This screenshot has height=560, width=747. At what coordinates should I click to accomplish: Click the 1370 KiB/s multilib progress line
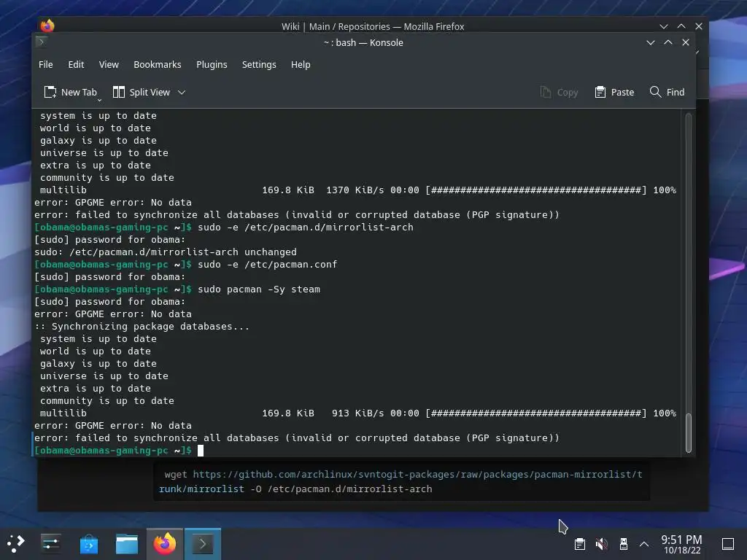tap(357, 190)
